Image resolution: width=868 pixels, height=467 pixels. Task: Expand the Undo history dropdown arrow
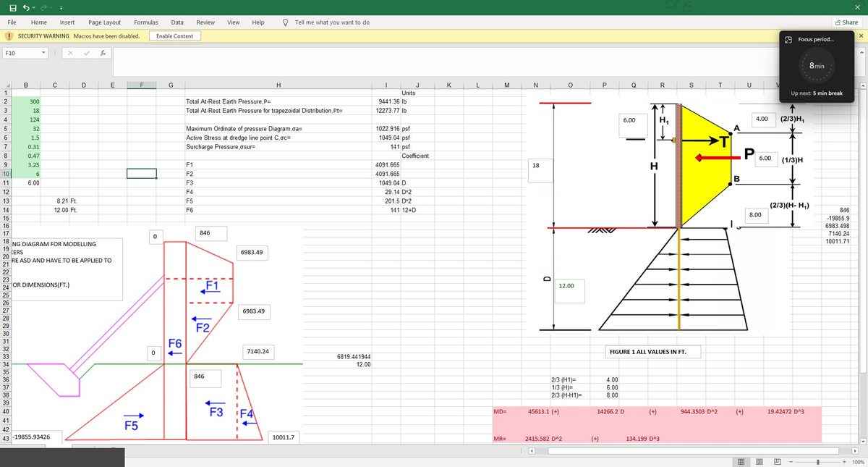(33, 6)
